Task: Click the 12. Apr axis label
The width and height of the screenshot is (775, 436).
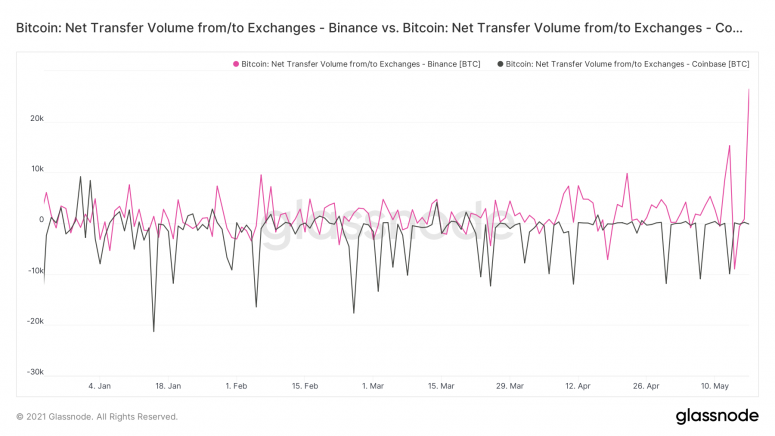Action: pos(578,385)
